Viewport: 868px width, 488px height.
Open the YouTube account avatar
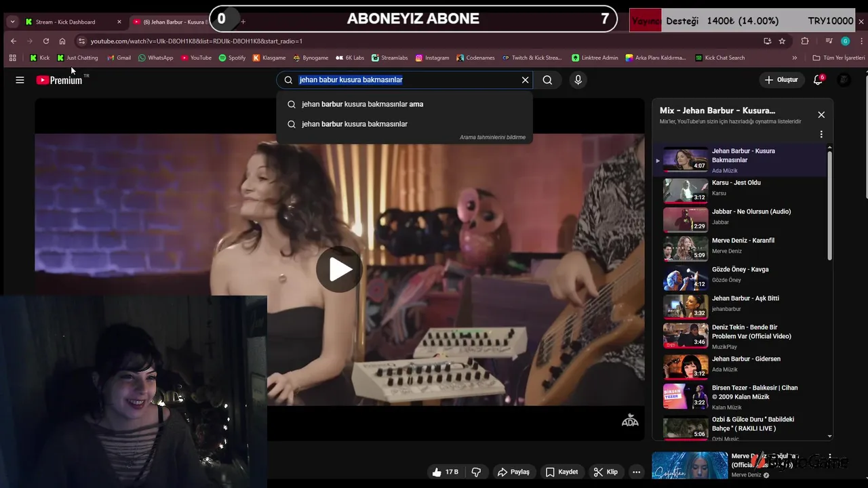(844, 80)
